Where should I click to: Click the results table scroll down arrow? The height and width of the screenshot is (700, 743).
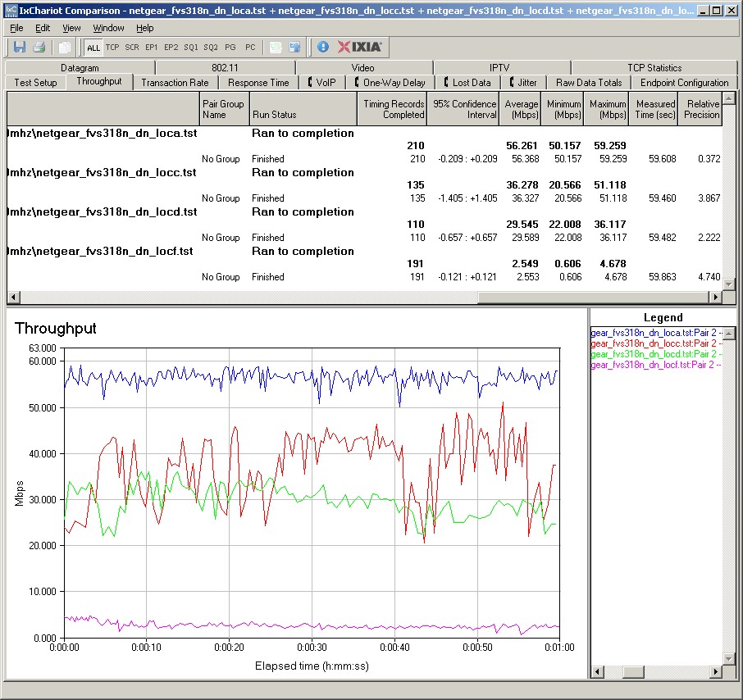pyautogui.click(x=729, y=284)
